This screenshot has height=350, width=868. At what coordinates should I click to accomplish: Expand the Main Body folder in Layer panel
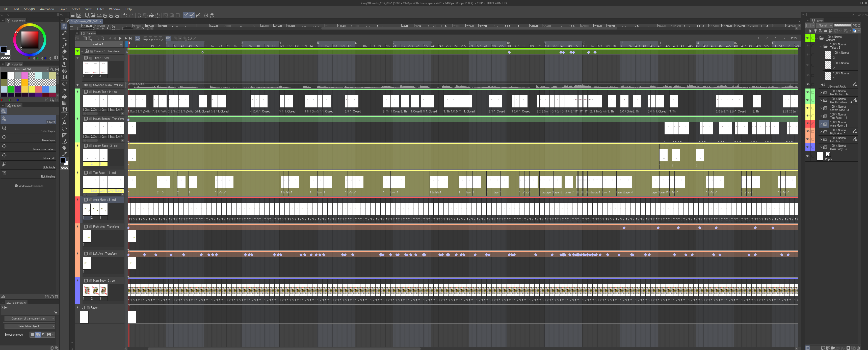[x=821, y=148]
